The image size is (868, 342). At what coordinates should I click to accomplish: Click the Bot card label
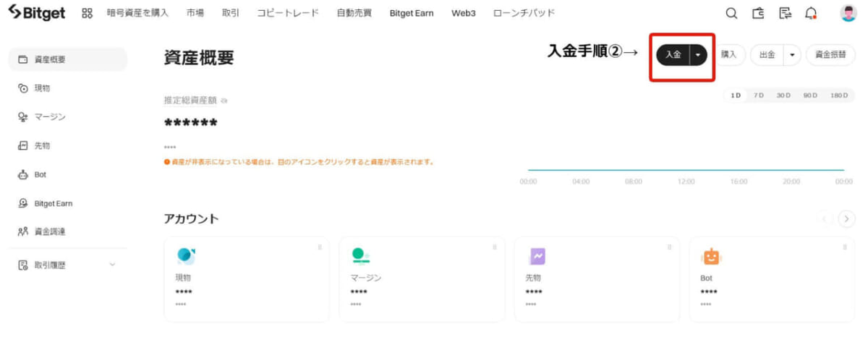(x=707, y=278)
